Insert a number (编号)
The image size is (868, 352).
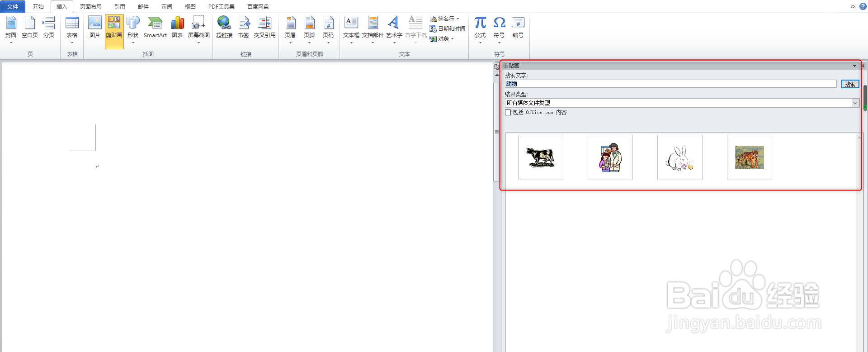pos(518,27)
